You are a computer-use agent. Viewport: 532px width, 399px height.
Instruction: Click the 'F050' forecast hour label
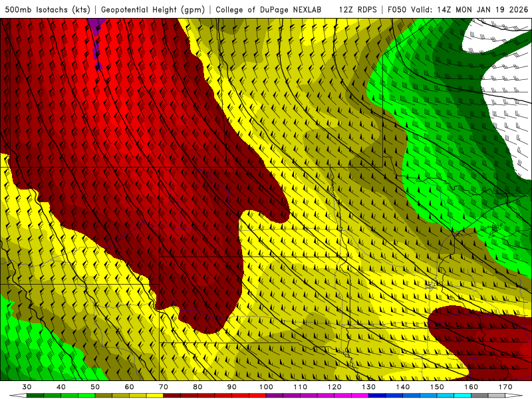point(397,9)
